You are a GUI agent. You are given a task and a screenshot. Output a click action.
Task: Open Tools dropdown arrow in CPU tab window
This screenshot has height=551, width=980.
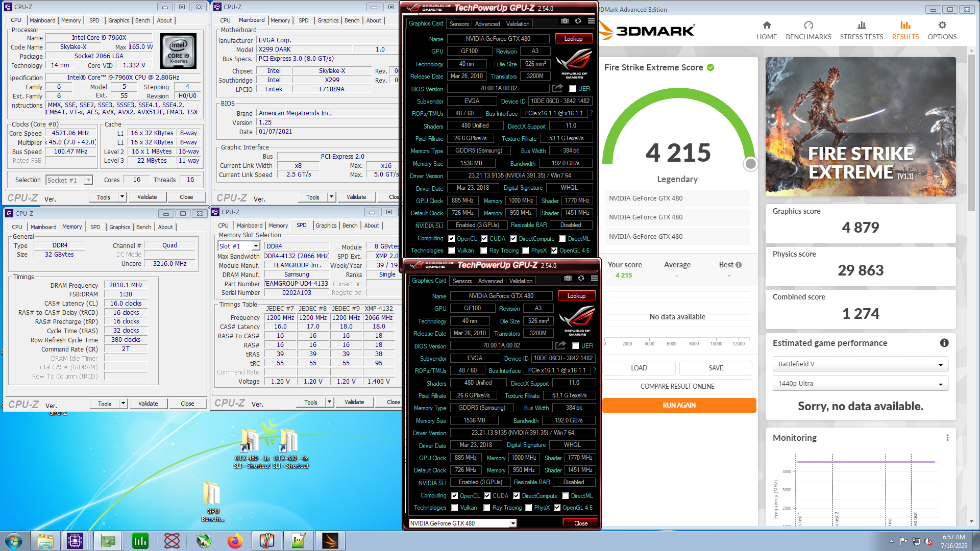pos(122,197)
